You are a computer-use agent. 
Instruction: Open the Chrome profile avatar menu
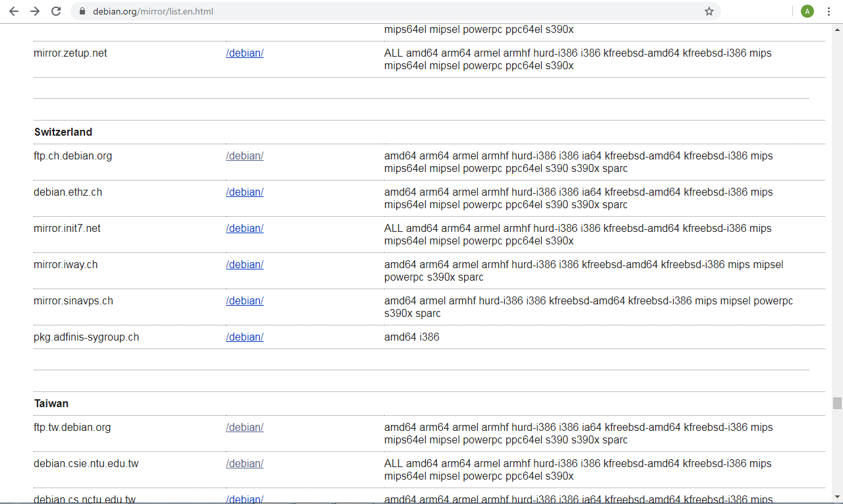[x=807, y=11]
